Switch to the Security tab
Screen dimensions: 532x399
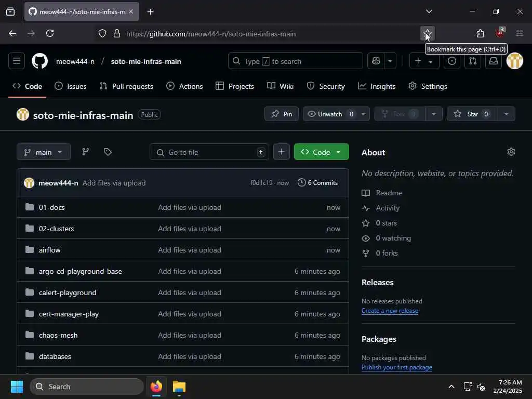(x=326, y=86)
